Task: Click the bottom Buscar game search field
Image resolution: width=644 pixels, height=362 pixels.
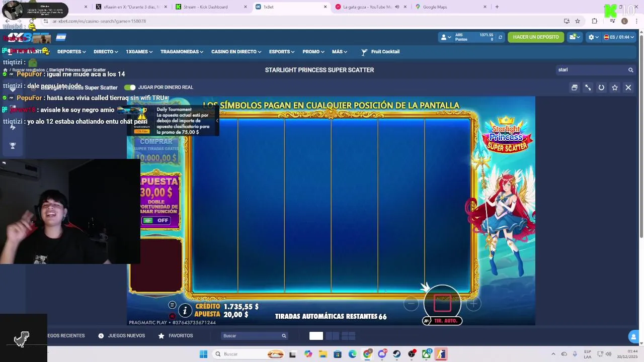Action: click(x=254, y=336)
